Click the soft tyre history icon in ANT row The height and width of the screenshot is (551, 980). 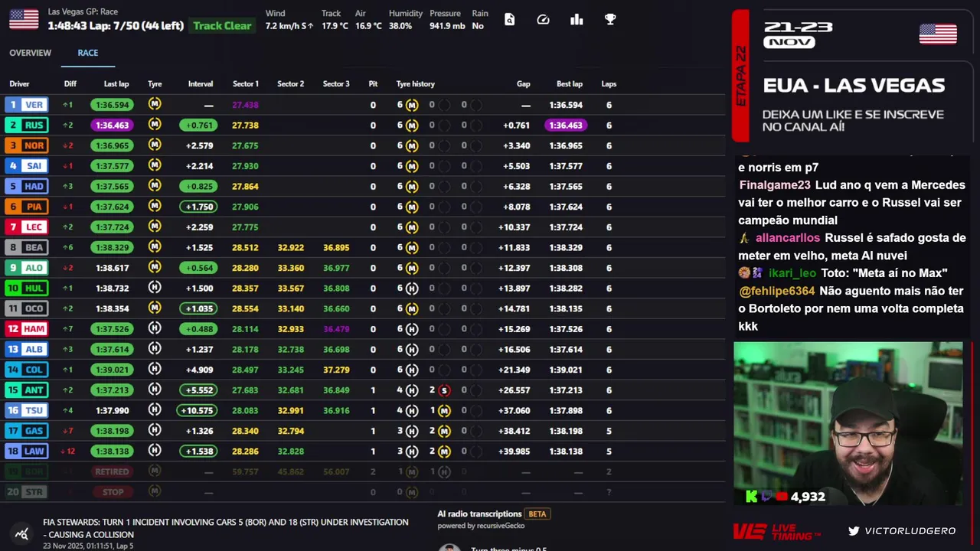444,390
